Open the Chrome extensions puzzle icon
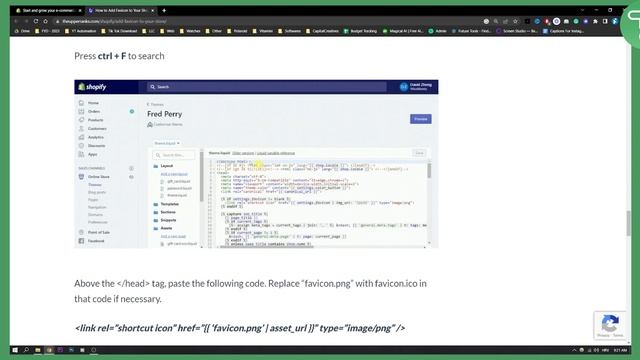This screenshot has width=640, height=360. [x=595, y=21]
